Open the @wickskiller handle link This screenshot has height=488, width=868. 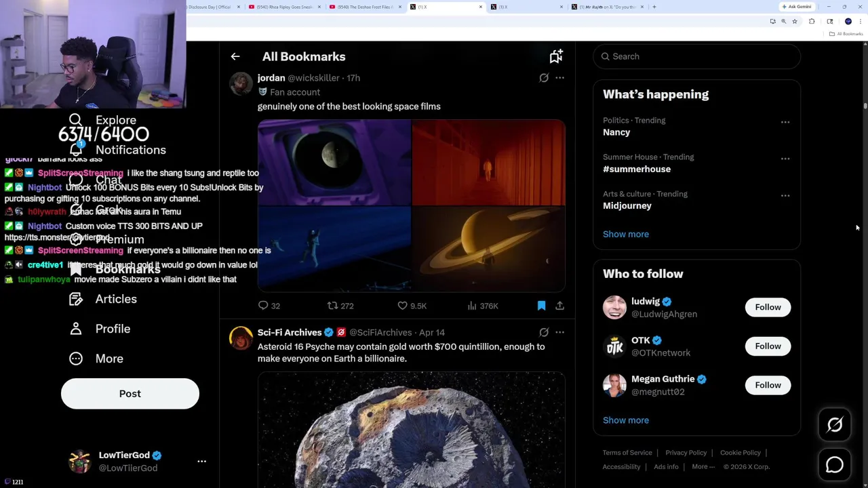click(313, 78)
